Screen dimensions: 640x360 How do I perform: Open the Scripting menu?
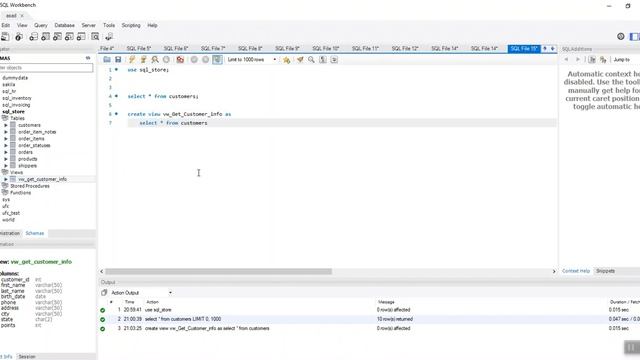click(131, 25)
